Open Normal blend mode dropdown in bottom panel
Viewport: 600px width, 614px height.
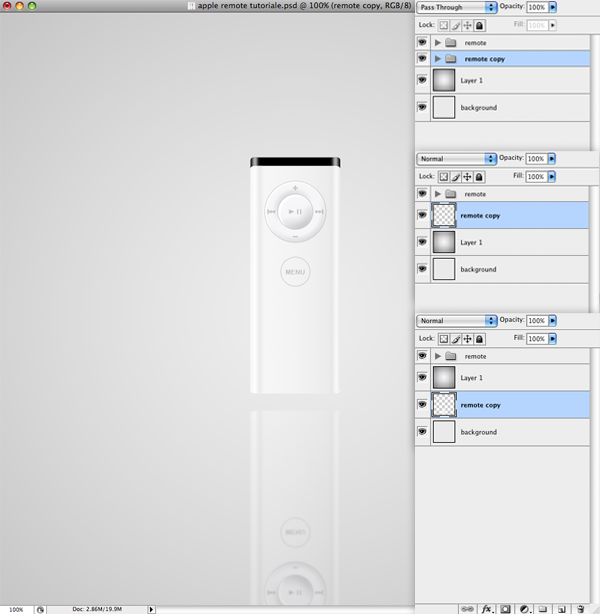click(x=457, y=321)
